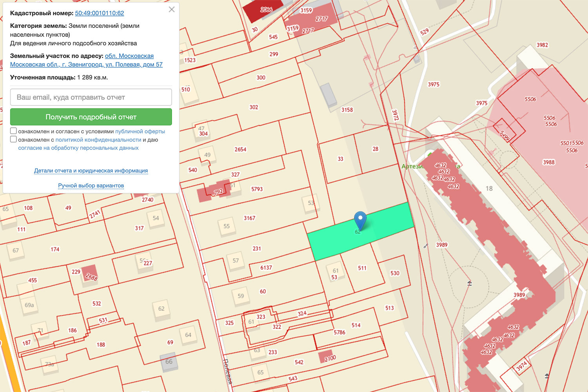
Task: Click parcel label 302
Action: [254, 107]
